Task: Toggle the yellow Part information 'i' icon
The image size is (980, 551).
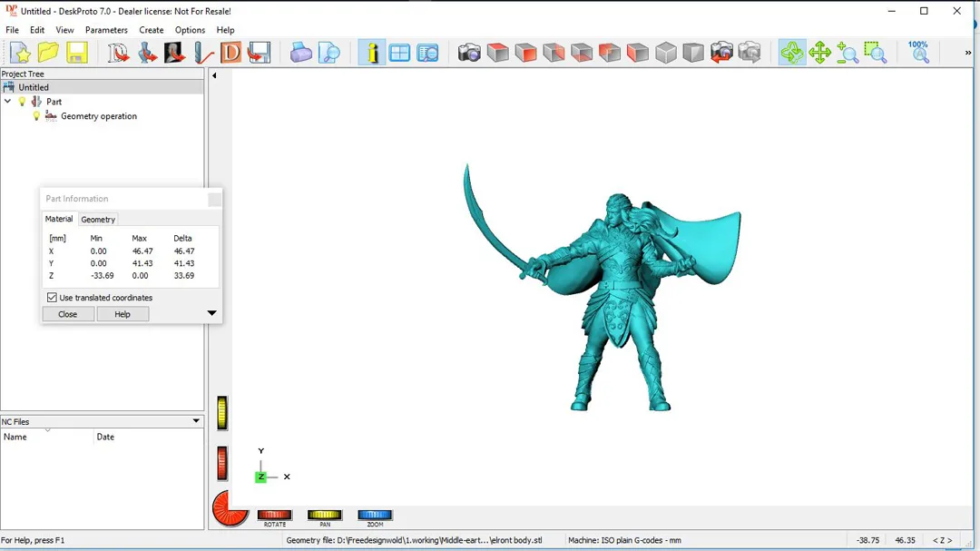Action: tap(372, 53)
